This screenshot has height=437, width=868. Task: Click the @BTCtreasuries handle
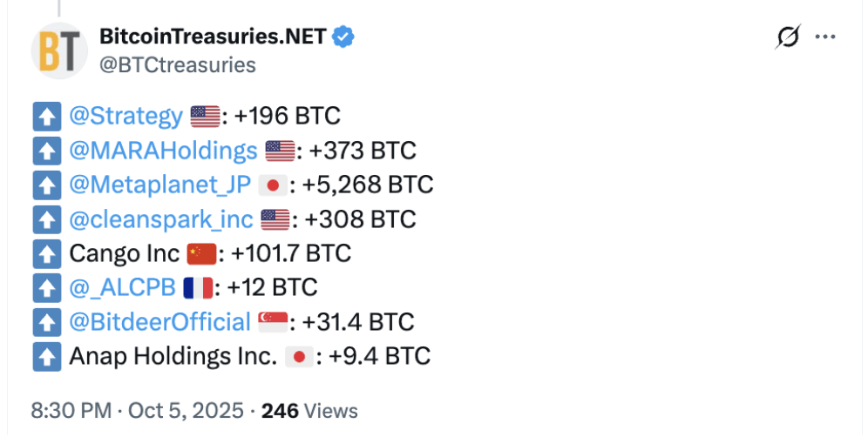[178, 65]
